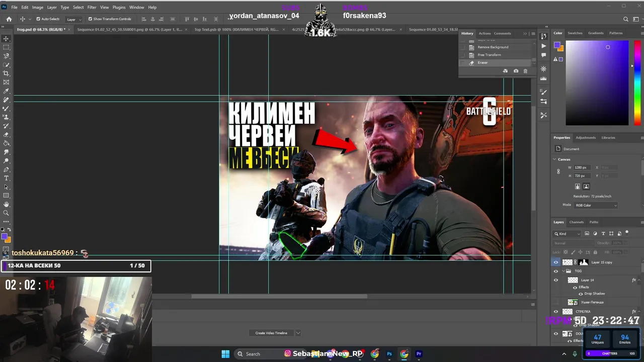Select the Eraser tool in the toolbar
The height and width of the screenshot is (362, 644).
[6, 134]
